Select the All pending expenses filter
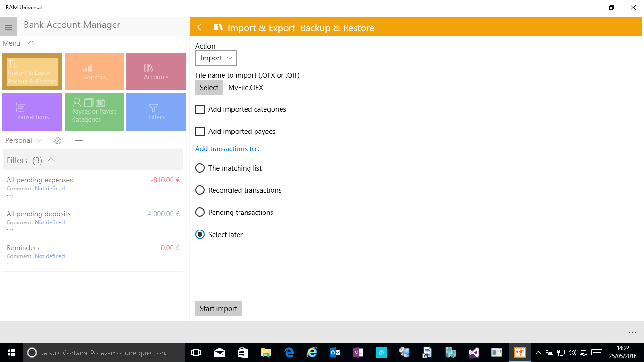 coord(93,187)
